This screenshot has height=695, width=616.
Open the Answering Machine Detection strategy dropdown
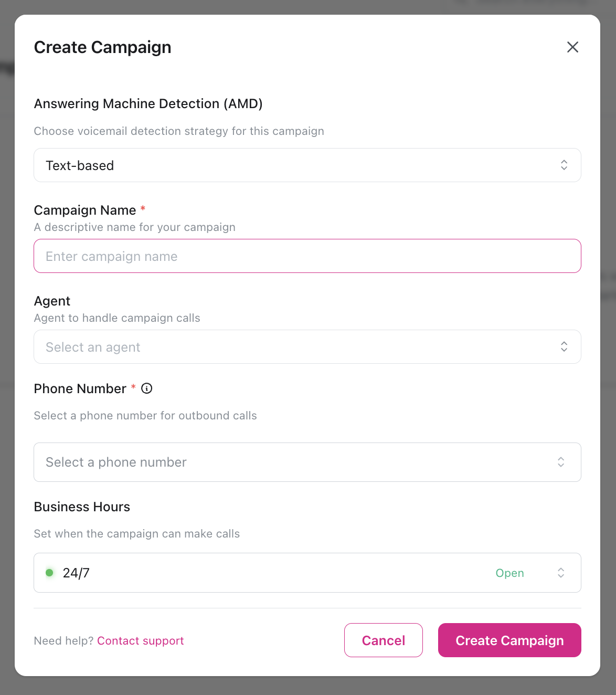pos(307,165)
